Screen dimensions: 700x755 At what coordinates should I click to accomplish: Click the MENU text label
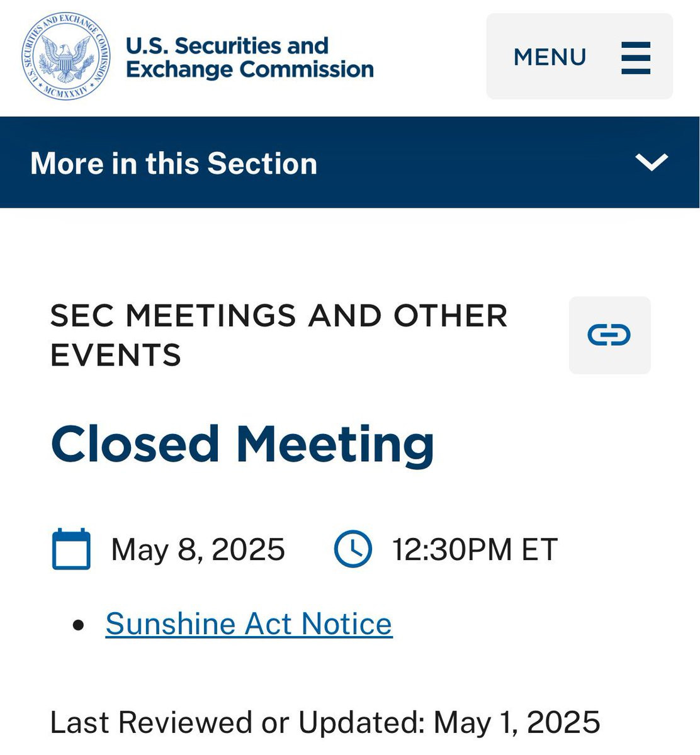click(550, 57)
